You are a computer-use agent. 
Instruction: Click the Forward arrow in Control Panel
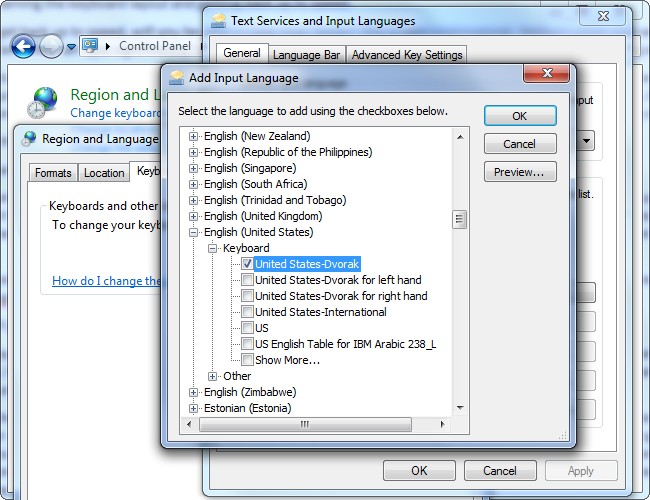click(51, 46)
